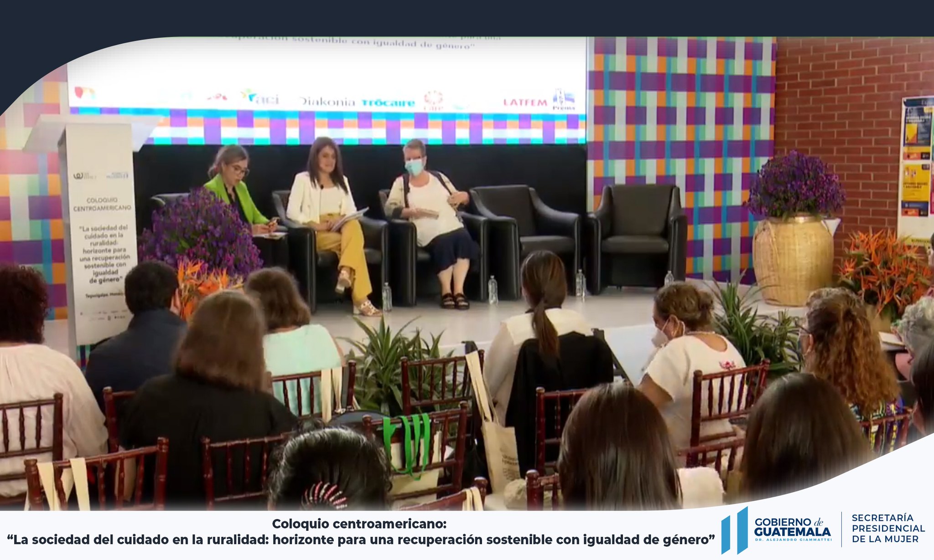Click the Prensa logo beside LATFEM
934x560 pixels.
coord(564,100)
